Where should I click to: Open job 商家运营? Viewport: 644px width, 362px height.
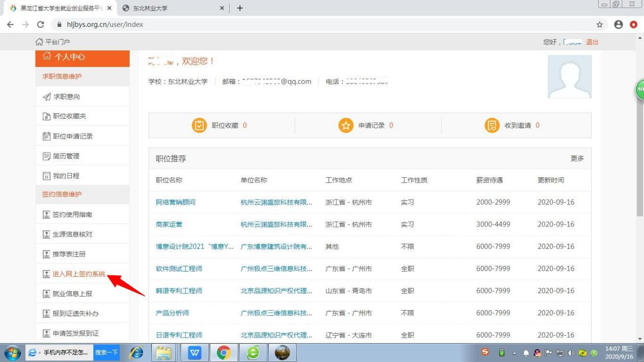169,224
